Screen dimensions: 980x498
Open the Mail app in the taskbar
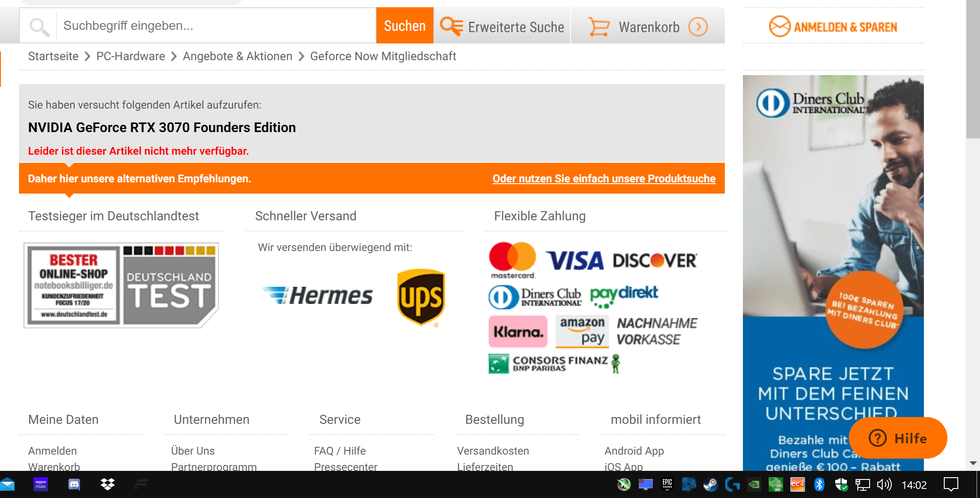point(7,484)
